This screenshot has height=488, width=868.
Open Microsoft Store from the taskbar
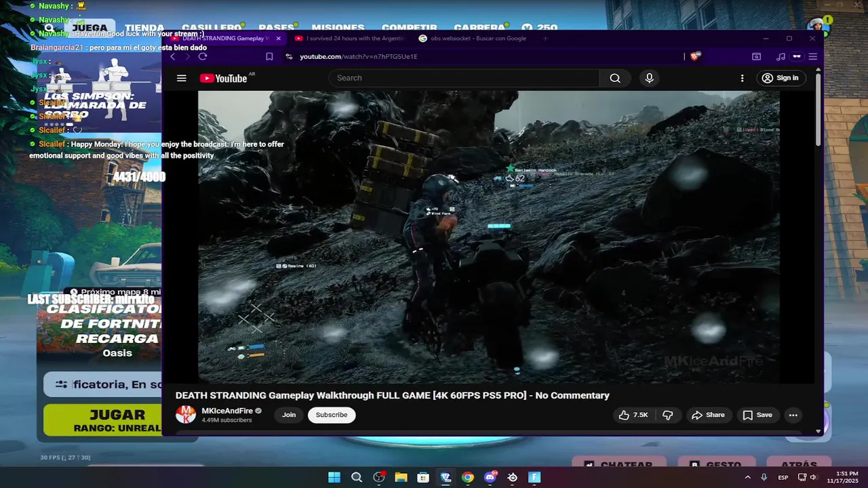(x=423, y=477)
